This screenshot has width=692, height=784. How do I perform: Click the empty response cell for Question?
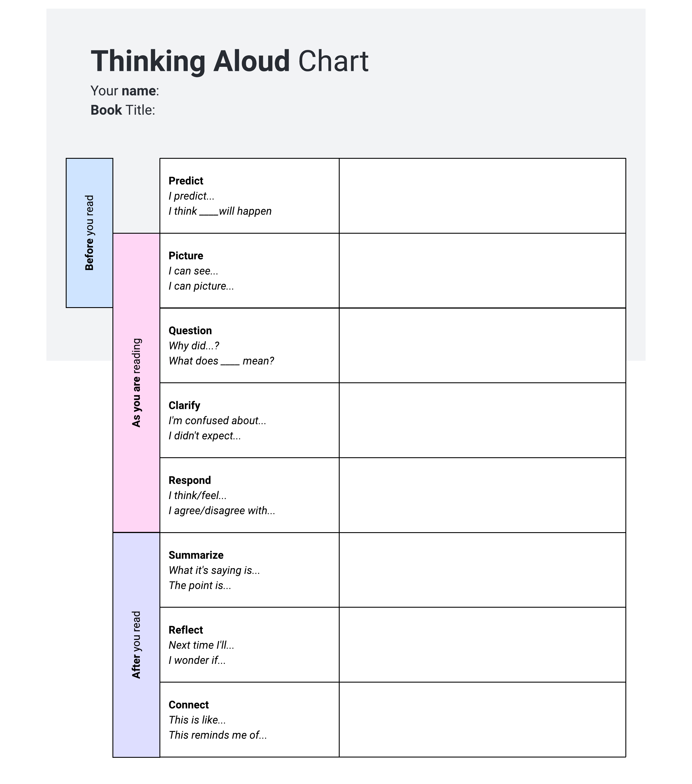click(x=482, y=345)
